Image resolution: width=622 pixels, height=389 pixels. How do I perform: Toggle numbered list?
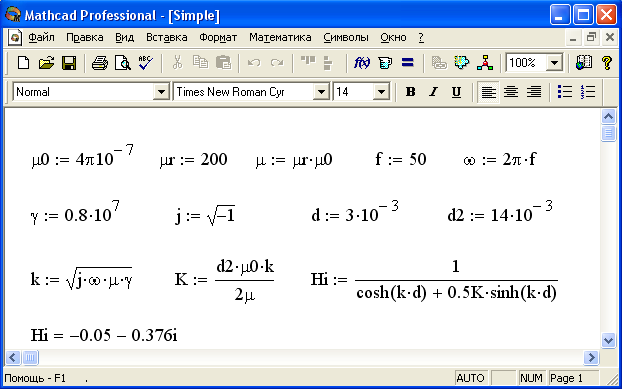pos(587,92)
